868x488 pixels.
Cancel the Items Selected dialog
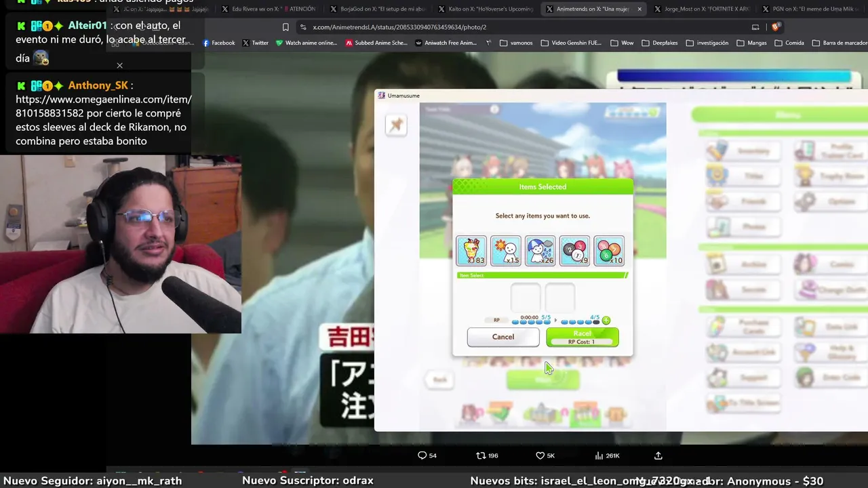click(503, 337)
